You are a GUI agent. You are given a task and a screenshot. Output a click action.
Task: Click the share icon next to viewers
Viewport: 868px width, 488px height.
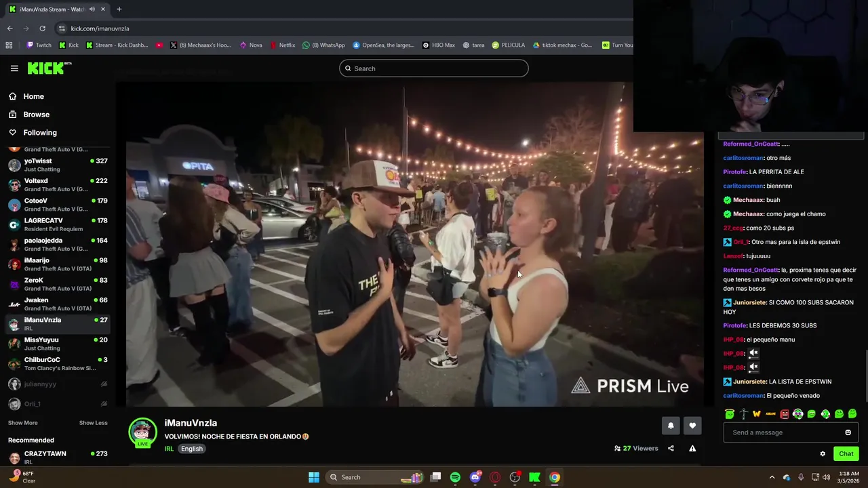(x=671, y=448)
